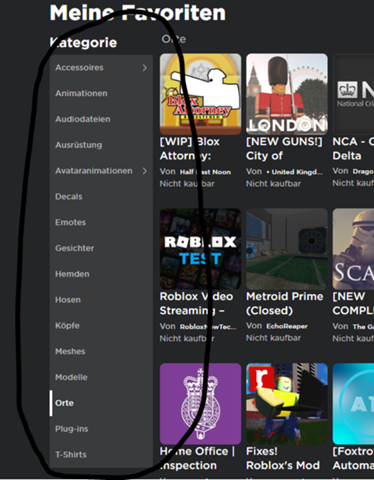Click the Fixes! Roblox's Mod title

click(283, 458)
